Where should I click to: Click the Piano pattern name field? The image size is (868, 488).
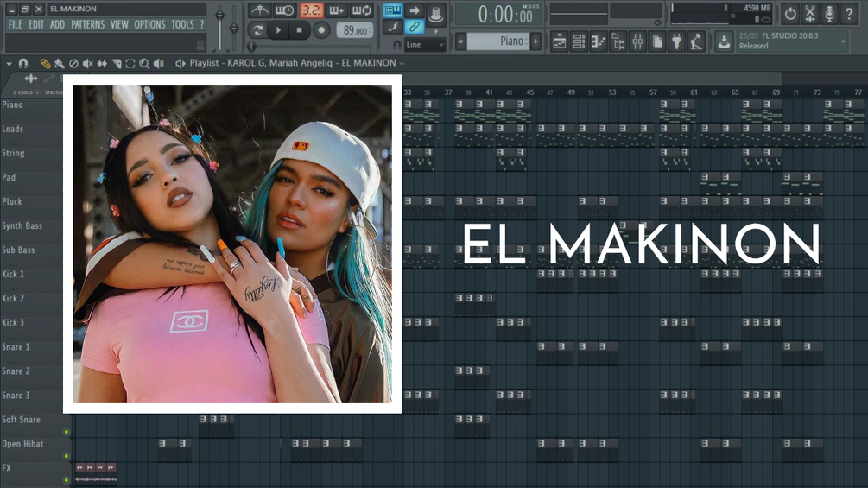pyautogui.click(x=497, y=41)
